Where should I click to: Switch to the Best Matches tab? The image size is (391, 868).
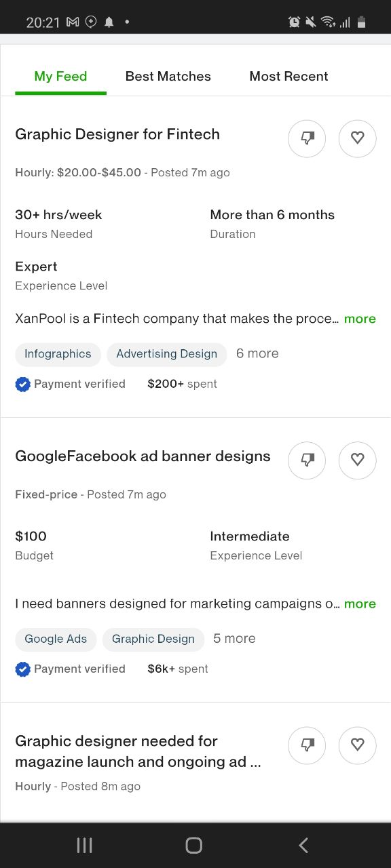pyautogui.click(x=168, y=77)
